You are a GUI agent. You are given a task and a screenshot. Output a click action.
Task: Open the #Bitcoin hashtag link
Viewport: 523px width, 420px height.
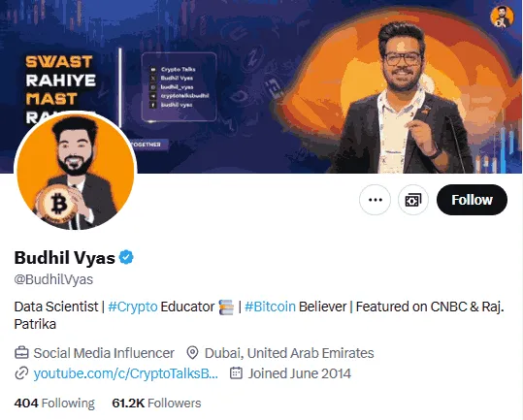click(x=270, y=307)
